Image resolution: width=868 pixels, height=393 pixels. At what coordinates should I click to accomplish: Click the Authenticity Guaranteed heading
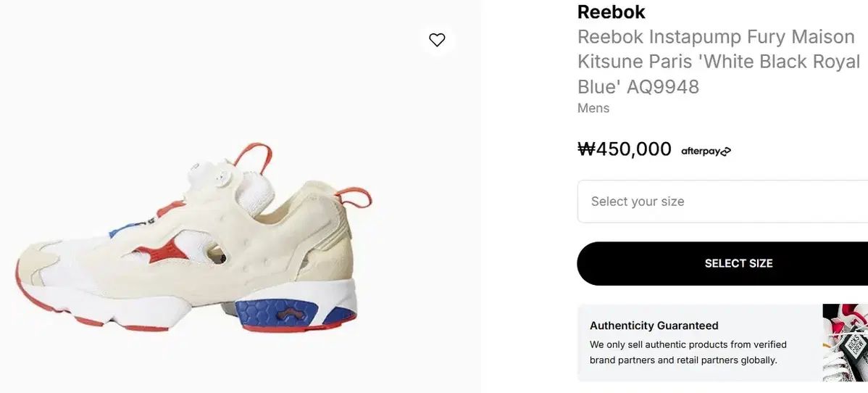tap(654, 326)
